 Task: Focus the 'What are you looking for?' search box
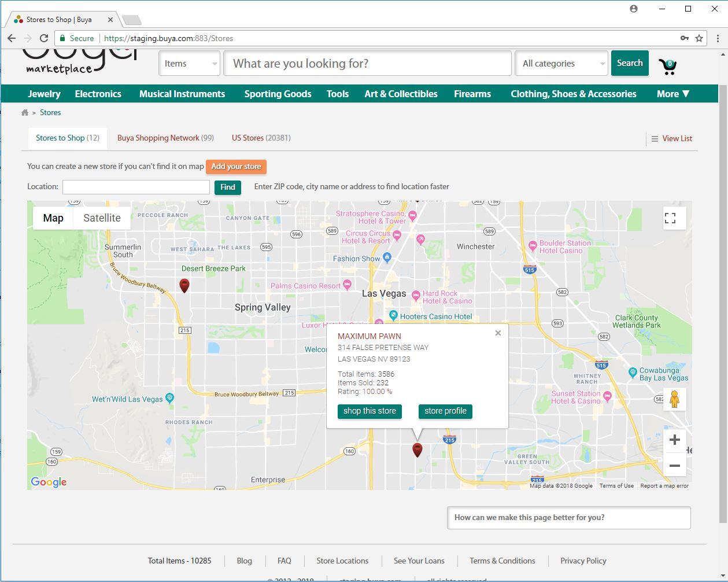[368, 64]
